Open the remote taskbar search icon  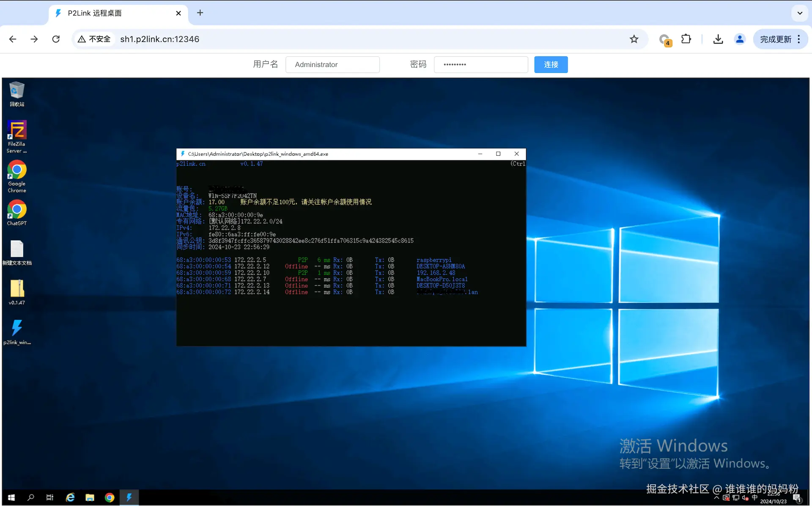[31, 498]
